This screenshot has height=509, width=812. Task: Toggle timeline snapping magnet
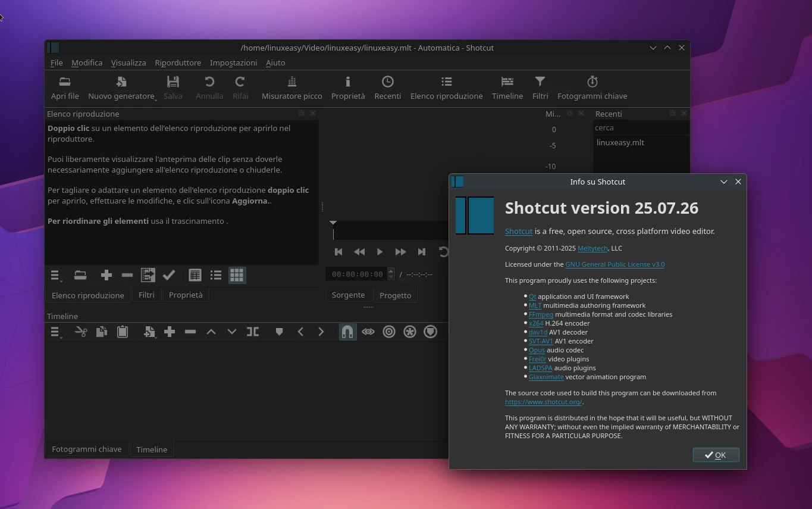point(347,332)
